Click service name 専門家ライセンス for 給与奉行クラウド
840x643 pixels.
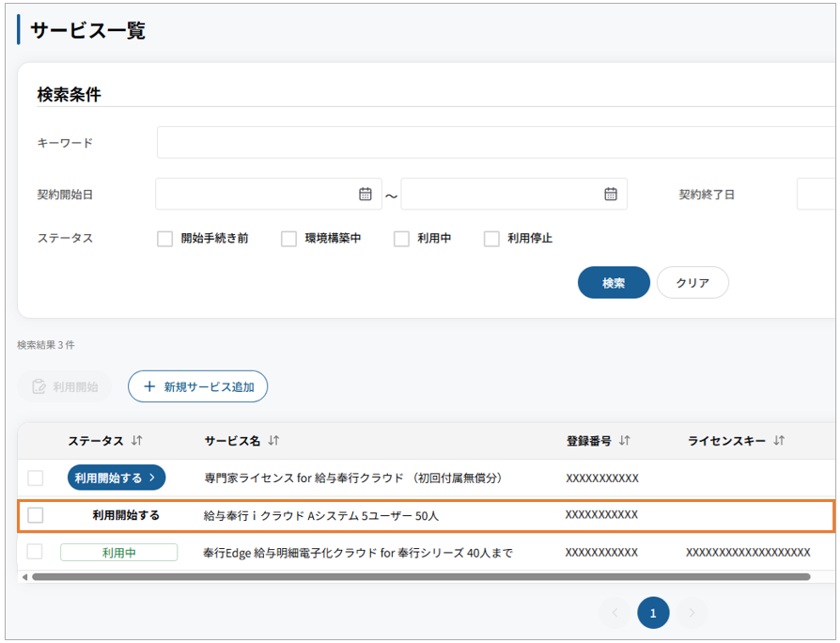pos(353,478)
